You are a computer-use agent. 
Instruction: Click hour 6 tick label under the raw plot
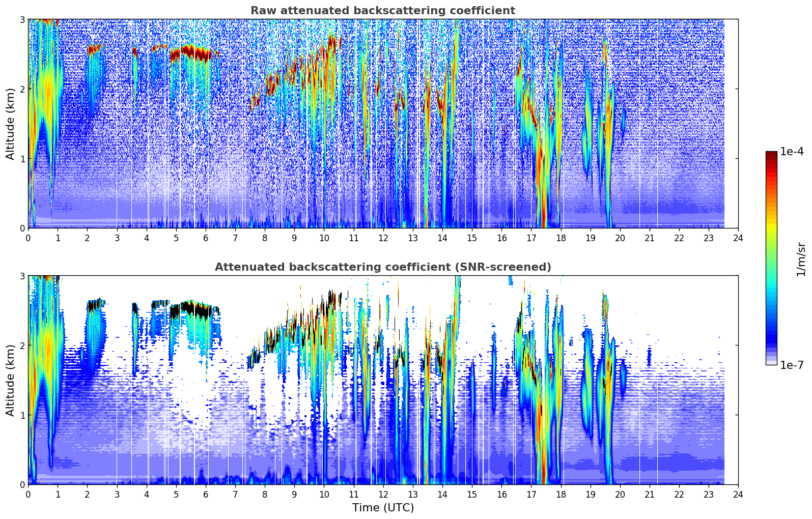(206, 238)
